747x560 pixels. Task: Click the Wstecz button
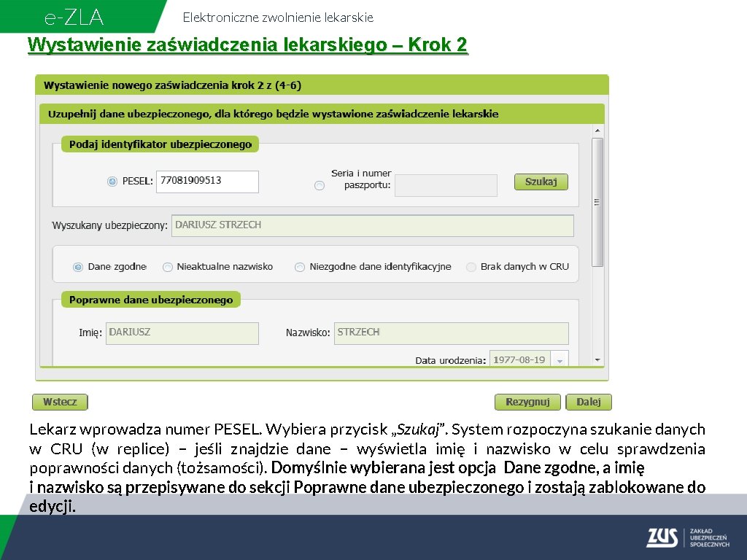60,402
